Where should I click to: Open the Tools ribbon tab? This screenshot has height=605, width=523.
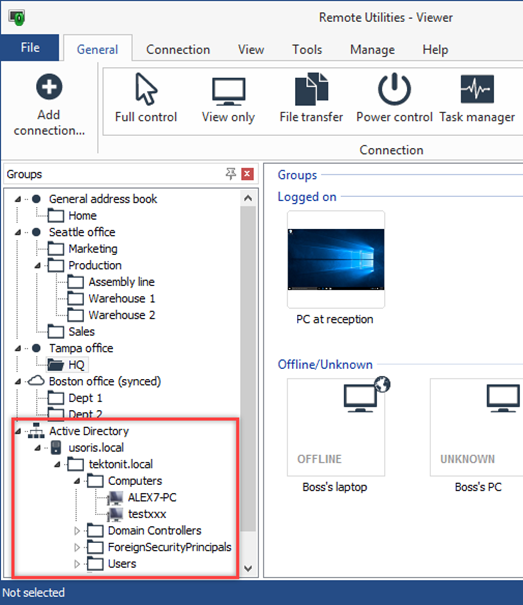(307, 49)
